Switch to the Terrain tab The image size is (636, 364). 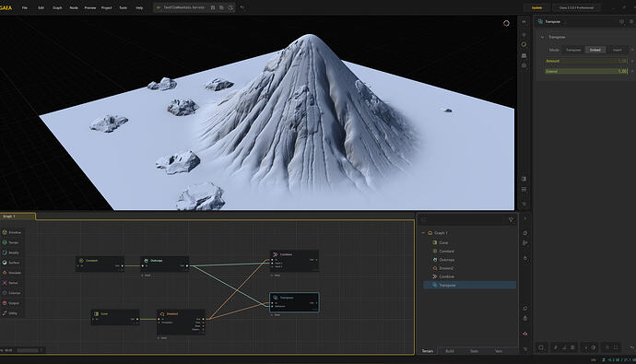click(428, 351)
